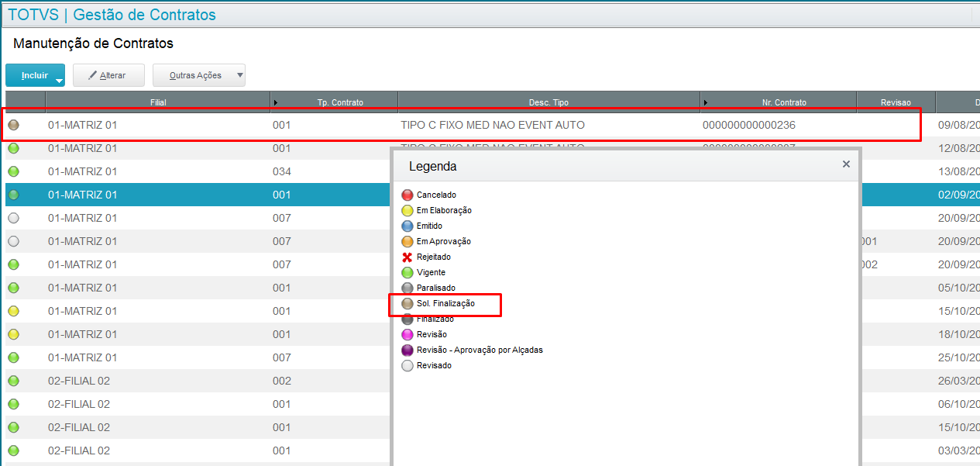Click 02-FILIAL 02 cell in row dated 26/03
980x466 pixels.
(79, 381)
